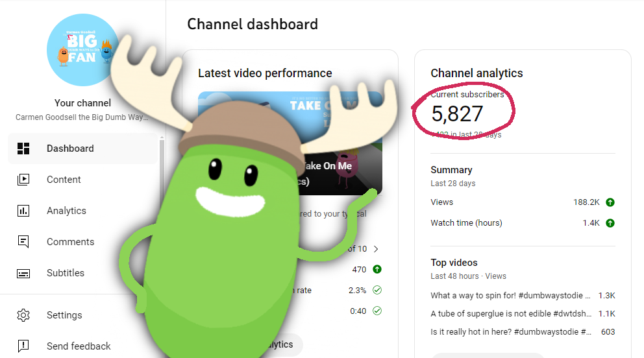Select the green up arrow next to 470
The image size is (644, 358).
pyautogui.click(x=377, y=269)
